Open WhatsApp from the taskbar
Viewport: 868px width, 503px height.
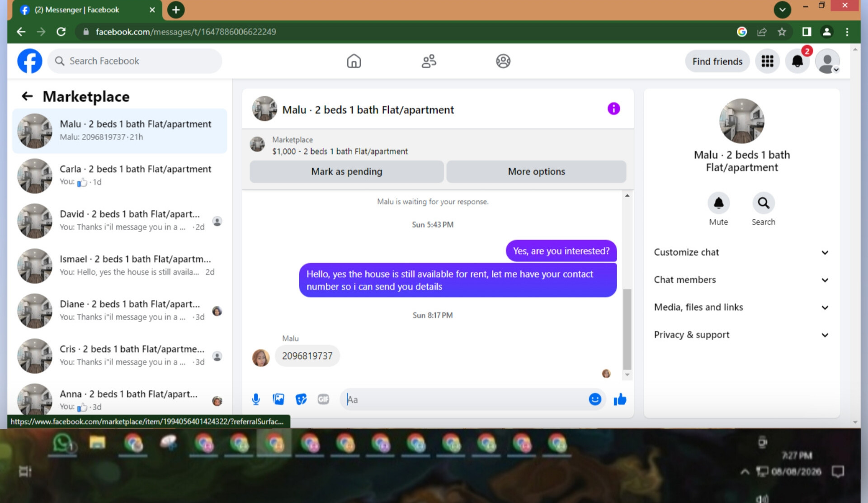(63, 443)
